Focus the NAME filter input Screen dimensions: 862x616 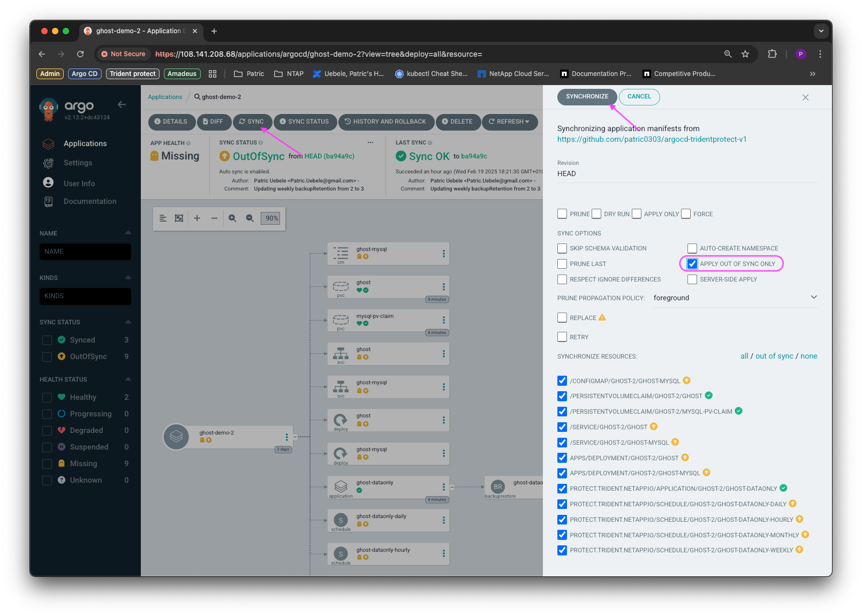tap(85, 252)
